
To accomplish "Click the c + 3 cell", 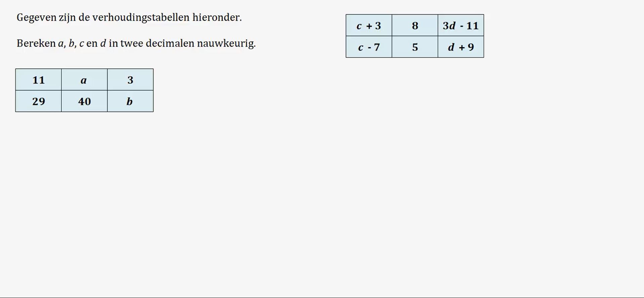I will [369, 25].
